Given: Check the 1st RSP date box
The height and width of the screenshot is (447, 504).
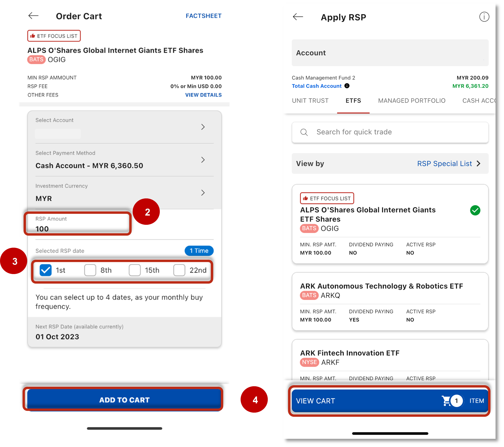Looking at the screenshot, I should [45, 270].
